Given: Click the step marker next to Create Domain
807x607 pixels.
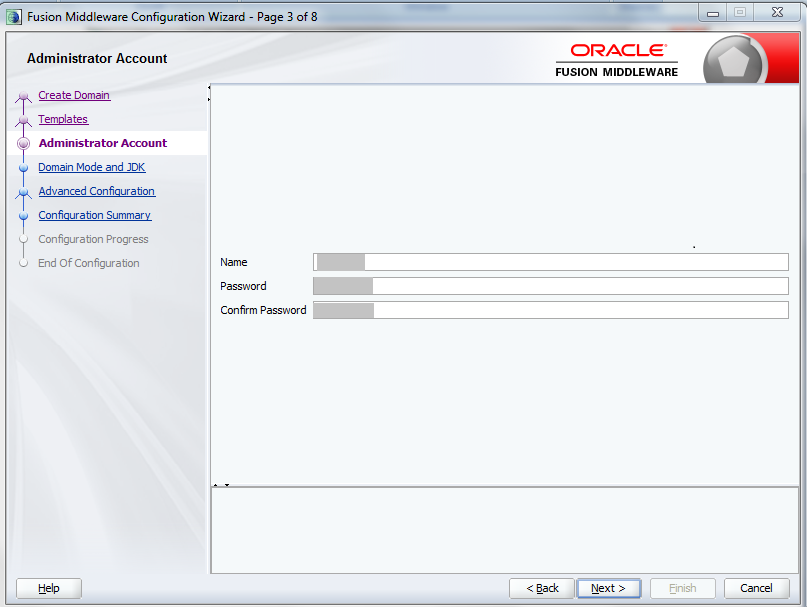Looking at the screenshot, I should pyautogui.click(x=23, y=95).
